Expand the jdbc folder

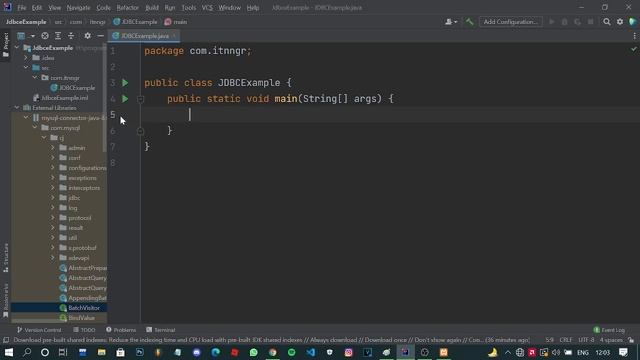[53, 198]
